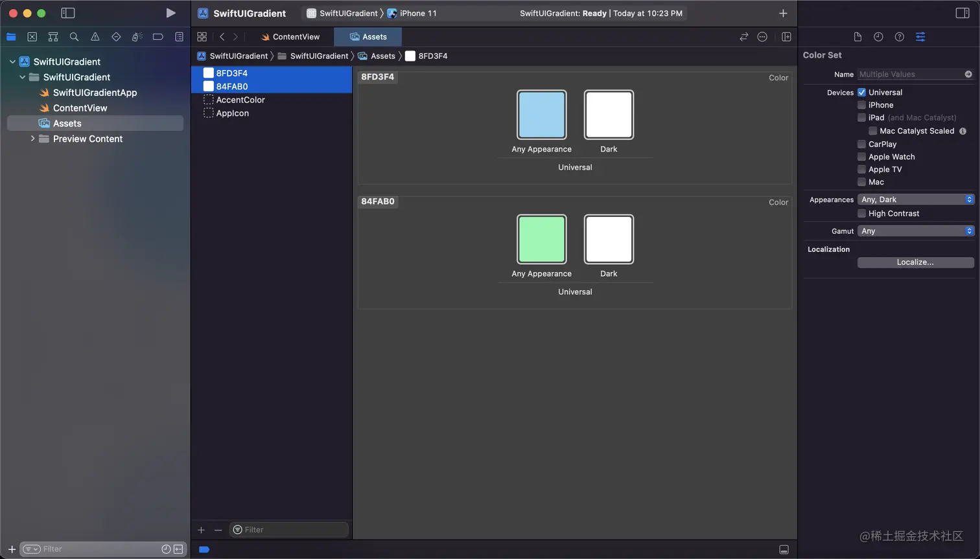The height and width of the screenshot is (559, 980).
Task: Toggle the debug area at bottom right
Action: coord(784,549)
